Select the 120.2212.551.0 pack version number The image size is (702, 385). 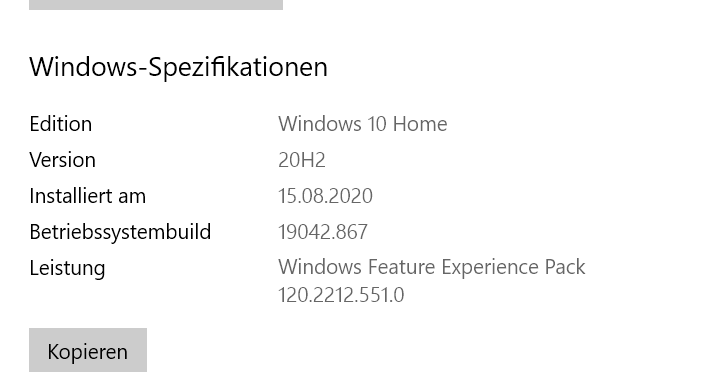tap(341, 295)
